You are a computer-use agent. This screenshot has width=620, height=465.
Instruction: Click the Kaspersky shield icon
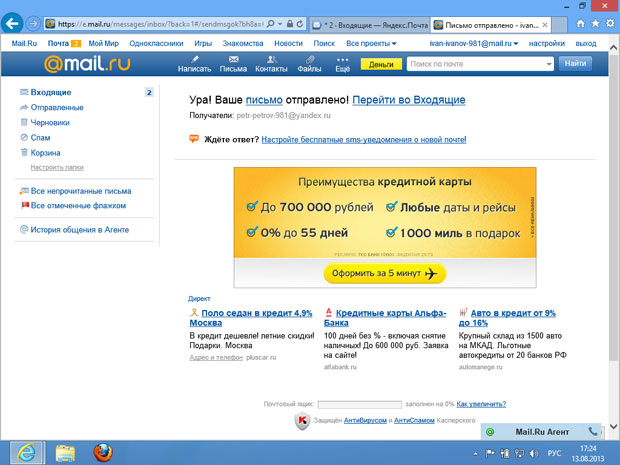301,422
